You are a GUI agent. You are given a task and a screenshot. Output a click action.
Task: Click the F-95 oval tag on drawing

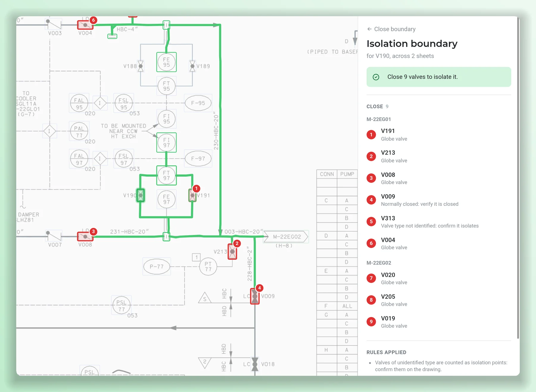198,103
